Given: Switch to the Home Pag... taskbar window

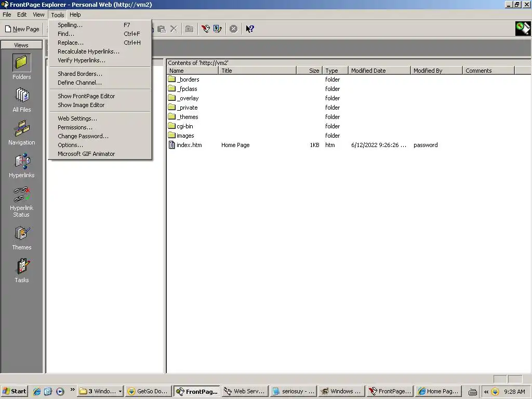Looking at the screenshot, I should click(438, 391).
